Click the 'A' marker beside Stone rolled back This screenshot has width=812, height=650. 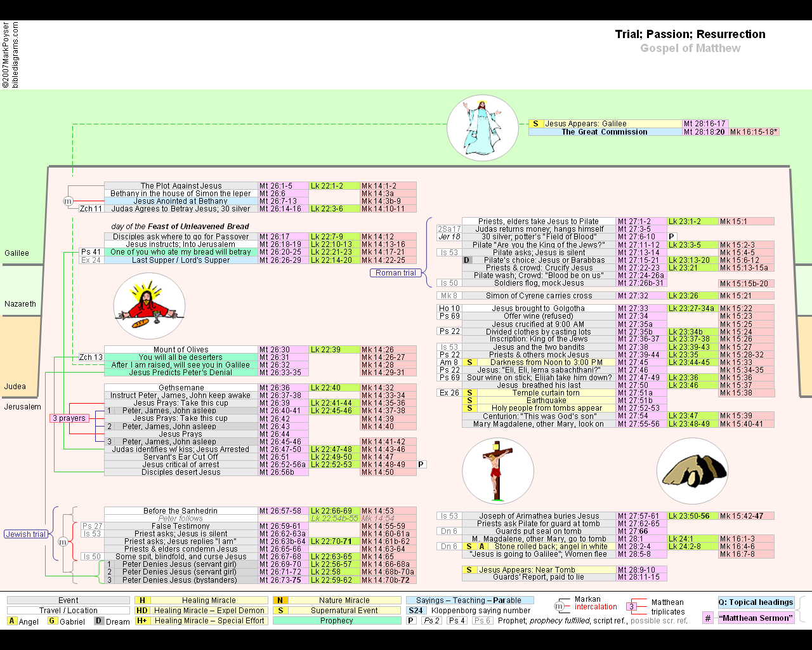(x=482, y=546)
